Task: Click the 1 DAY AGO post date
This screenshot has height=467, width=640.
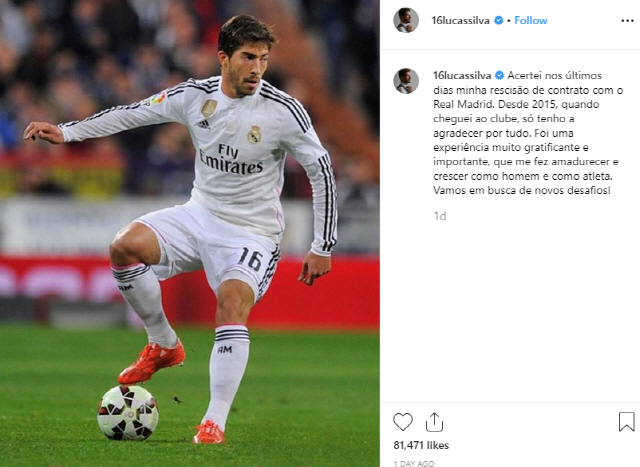Action: 414,464
